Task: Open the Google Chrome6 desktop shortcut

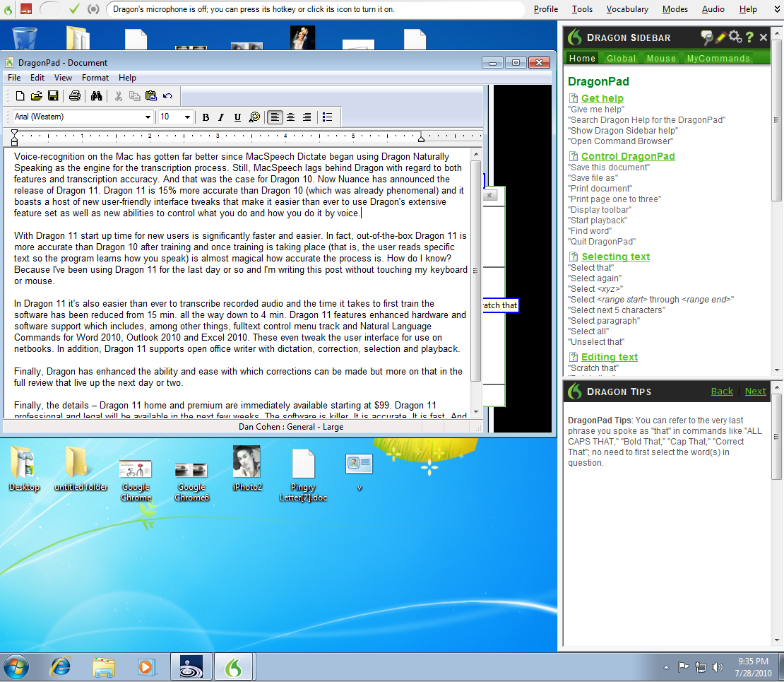Action: [x=191, y=481]
